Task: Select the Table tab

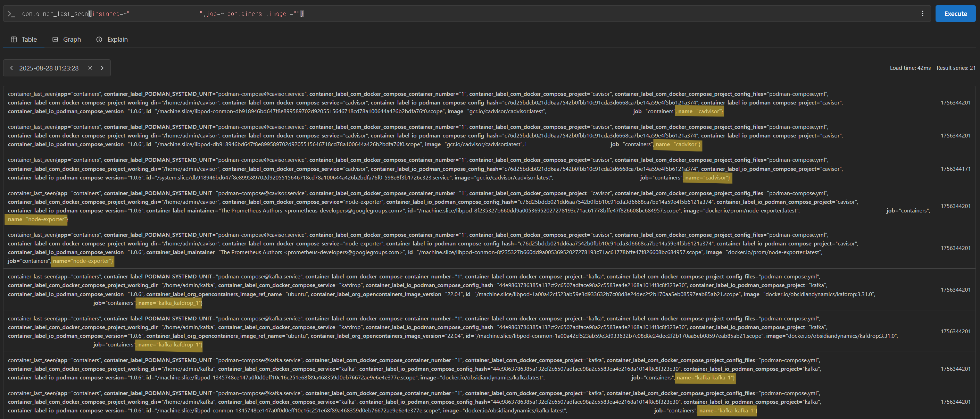Action: pyautogui.click(x=29, y=40)
